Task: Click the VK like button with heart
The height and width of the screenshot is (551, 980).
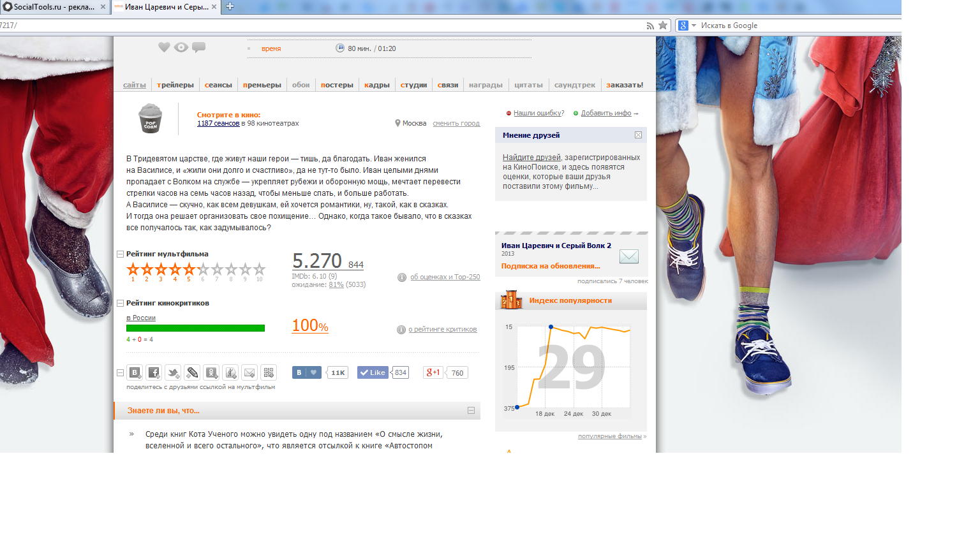Action: [307, 372]
